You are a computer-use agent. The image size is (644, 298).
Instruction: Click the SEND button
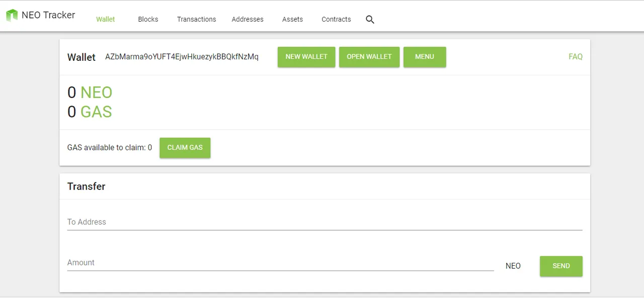561,266
